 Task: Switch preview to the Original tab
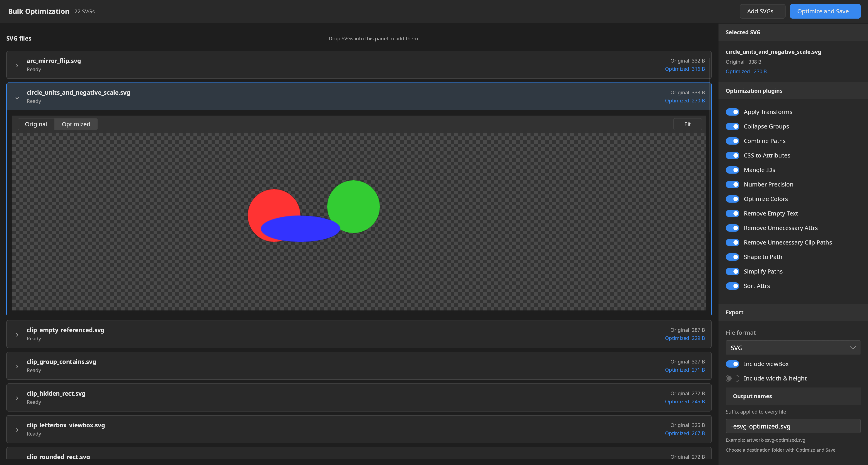(36, 124)
